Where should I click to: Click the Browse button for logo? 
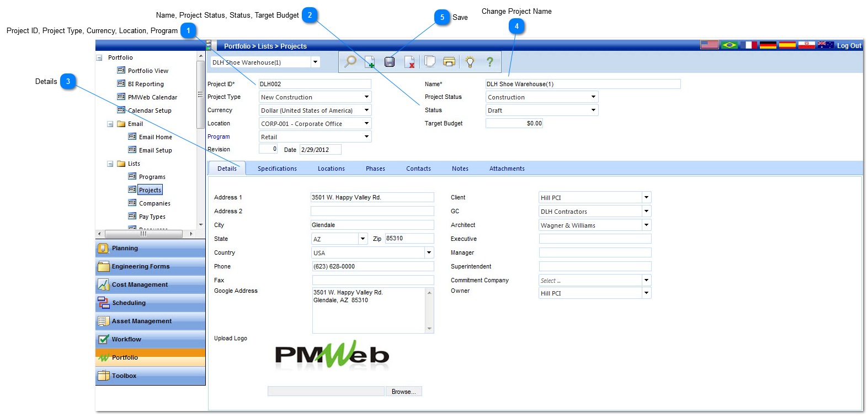pos(404,391)
